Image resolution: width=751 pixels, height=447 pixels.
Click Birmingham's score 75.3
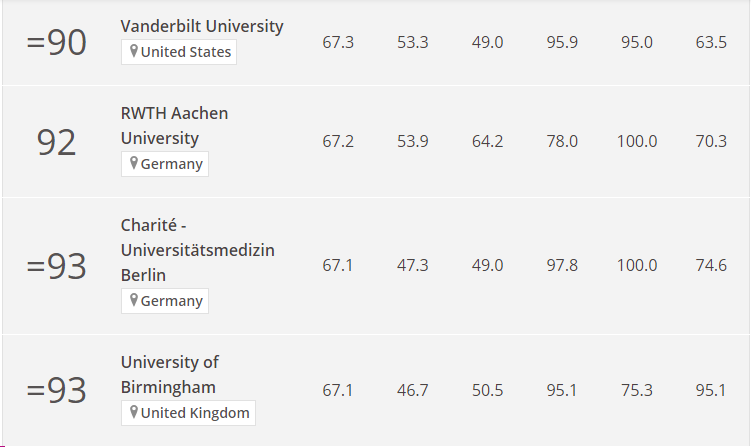(637, 390)
